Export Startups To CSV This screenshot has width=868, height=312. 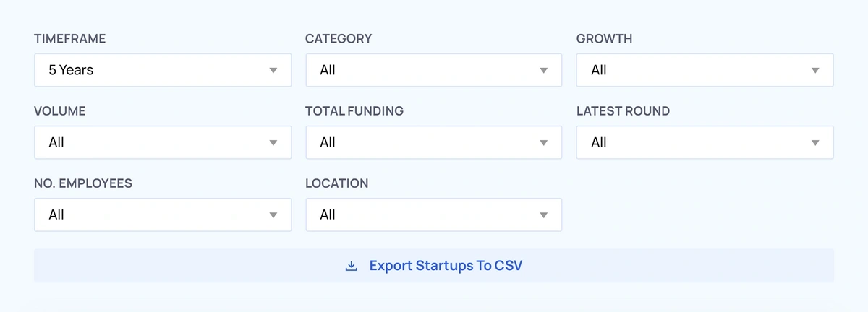pyautogui.click(x=434, y=266)
